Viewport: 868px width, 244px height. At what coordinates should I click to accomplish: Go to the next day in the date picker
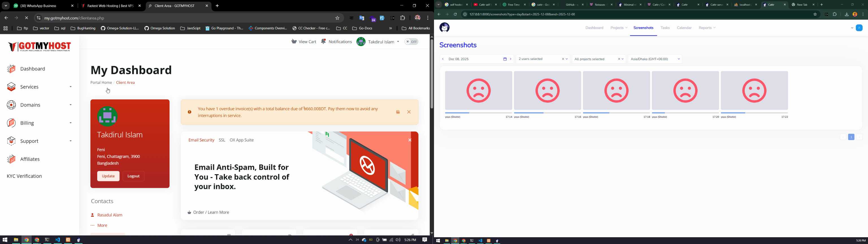click(511, 59)
